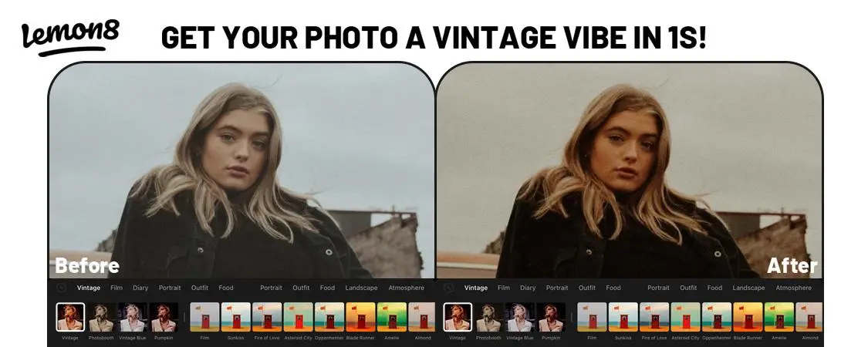Open the Diary tab in After panel

coord(528,288)
